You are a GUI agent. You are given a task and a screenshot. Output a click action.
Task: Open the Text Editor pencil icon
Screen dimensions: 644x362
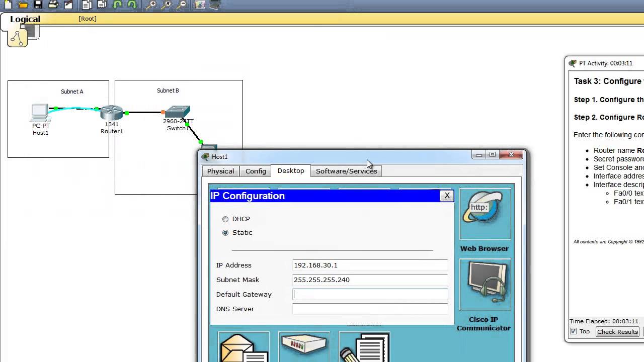pos(364,347)
